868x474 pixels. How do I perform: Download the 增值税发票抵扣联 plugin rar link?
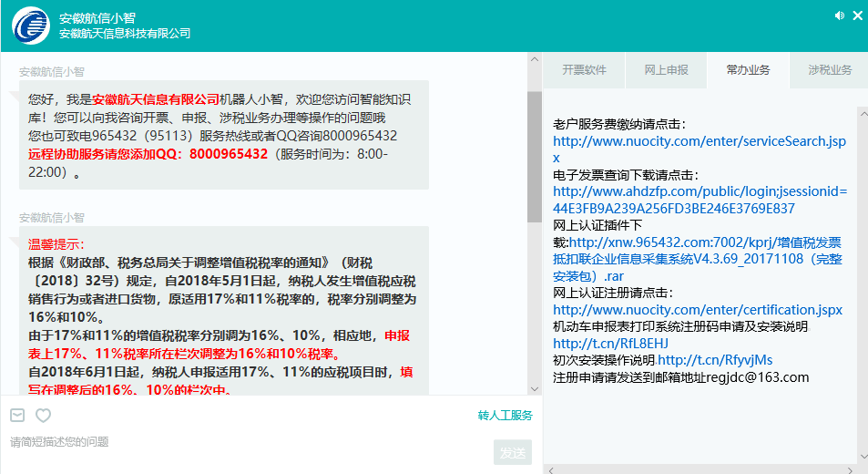[698, 259]
